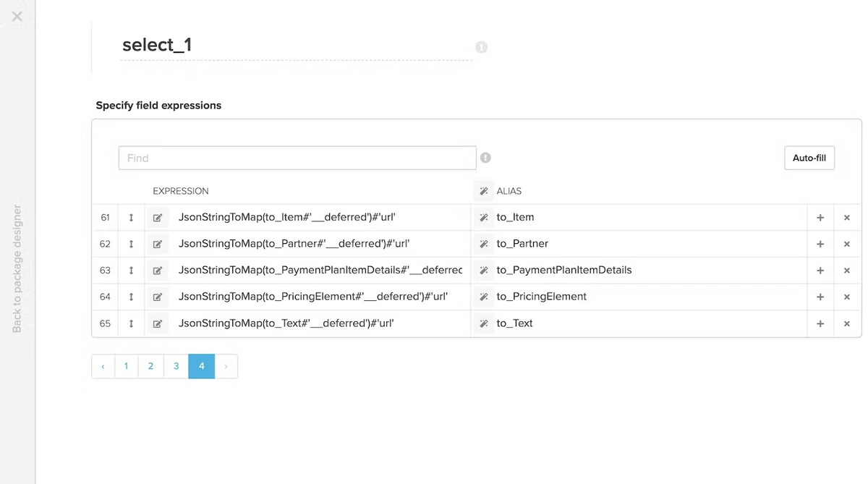868x484 pixels.
Task: Go to page 1 of field list
Action: [126, 366]
